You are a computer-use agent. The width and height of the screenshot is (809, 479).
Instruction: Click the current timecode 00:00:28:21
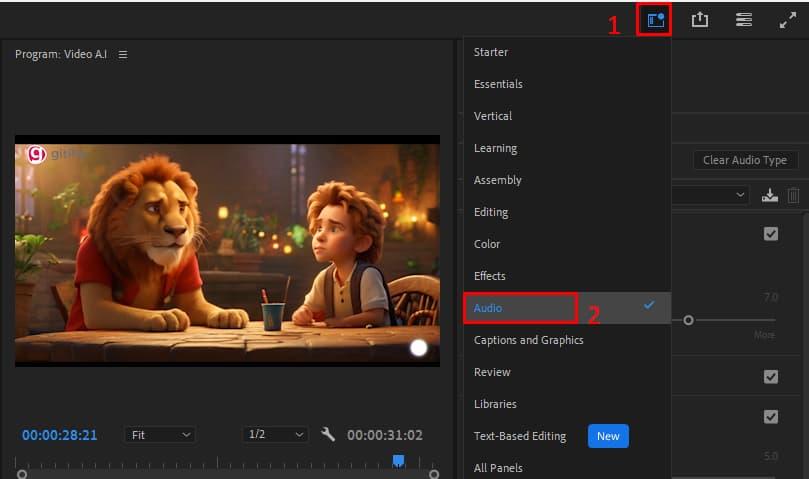coord(59,435)
